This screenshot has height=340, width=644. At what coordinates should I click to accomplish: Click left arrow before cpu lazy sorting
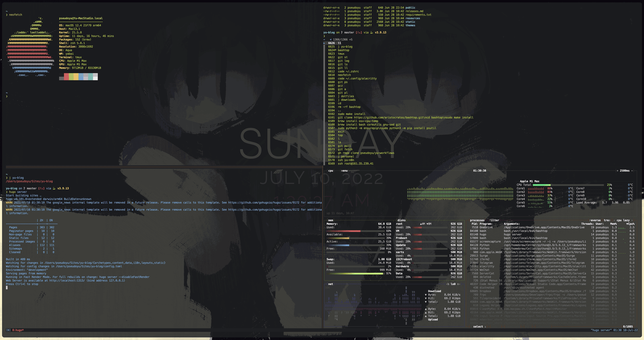pos(614,220)
